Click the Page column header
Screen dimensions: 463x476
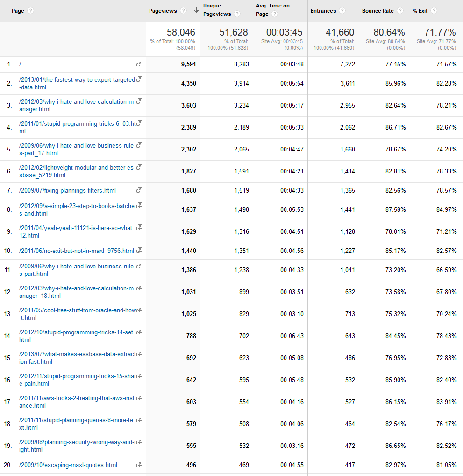tap(18, 11)
